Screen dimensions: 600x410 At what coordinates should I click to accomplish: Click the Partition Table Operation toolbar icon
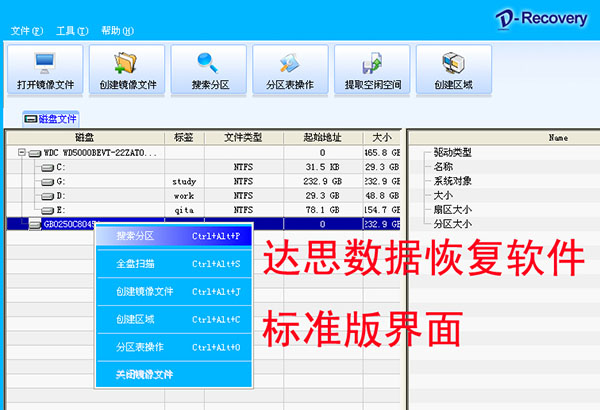pyautogui.click(x=290, y=63)
